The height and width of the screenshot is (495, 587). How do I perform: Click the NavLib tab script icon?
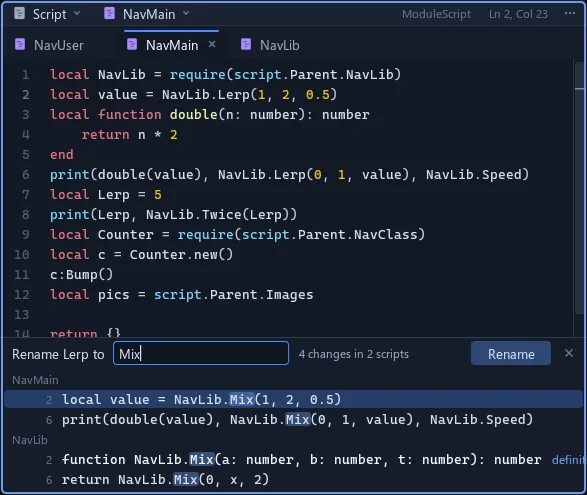click(x=246, y=45)
